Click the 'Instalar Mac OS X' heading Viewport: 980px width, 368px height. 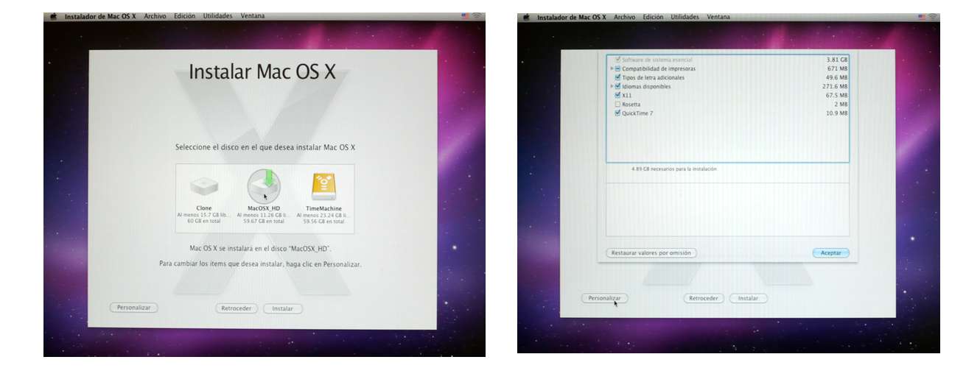(262, 72)
